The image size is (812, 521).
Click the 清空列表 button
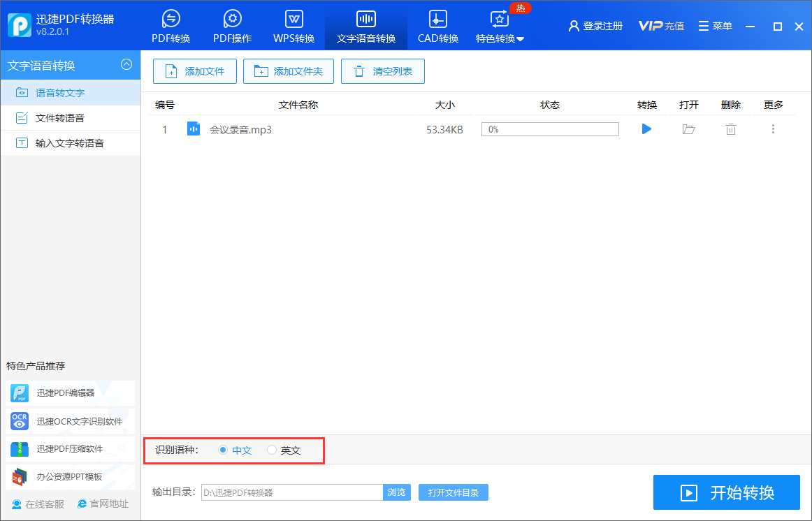[383, 71]
